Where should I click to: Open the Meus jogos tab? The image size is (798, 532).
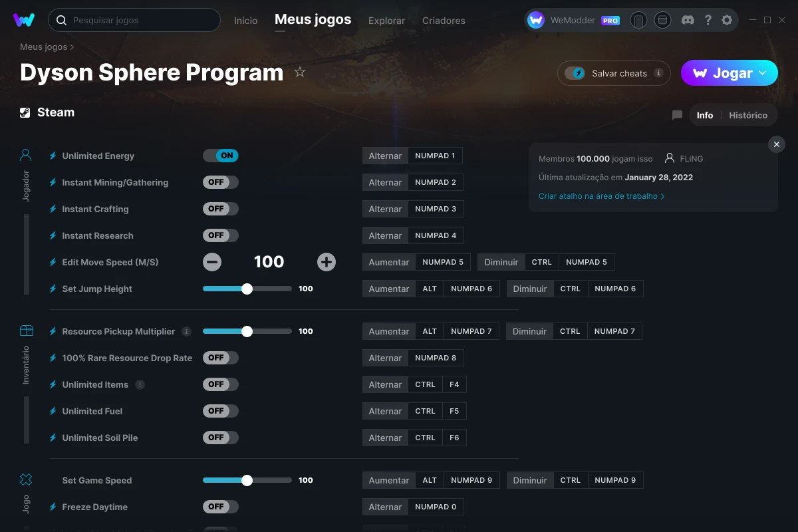pos(313,19)
